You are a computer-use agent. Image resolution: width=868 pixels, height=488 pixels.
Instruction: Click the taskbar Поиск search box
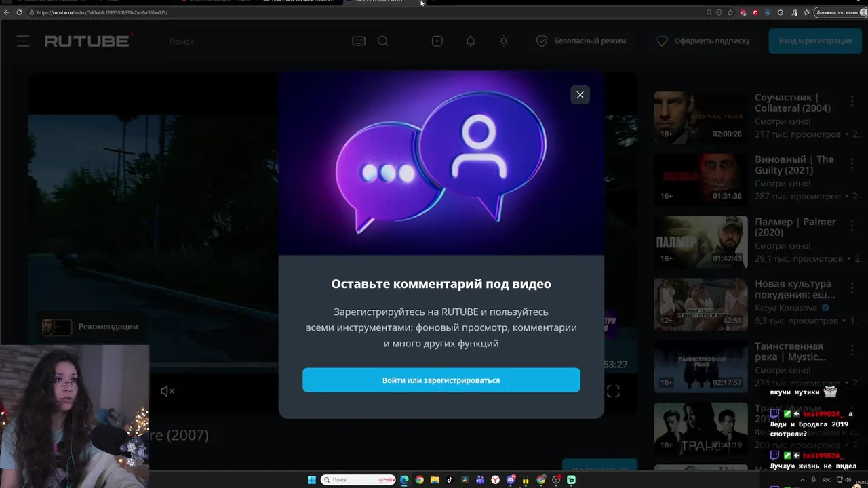[358, 480]
